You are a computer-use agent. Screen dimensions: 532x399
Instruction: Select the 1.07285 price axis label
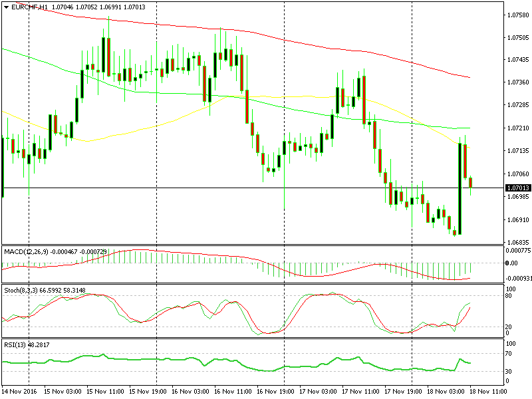coord(518,105)
